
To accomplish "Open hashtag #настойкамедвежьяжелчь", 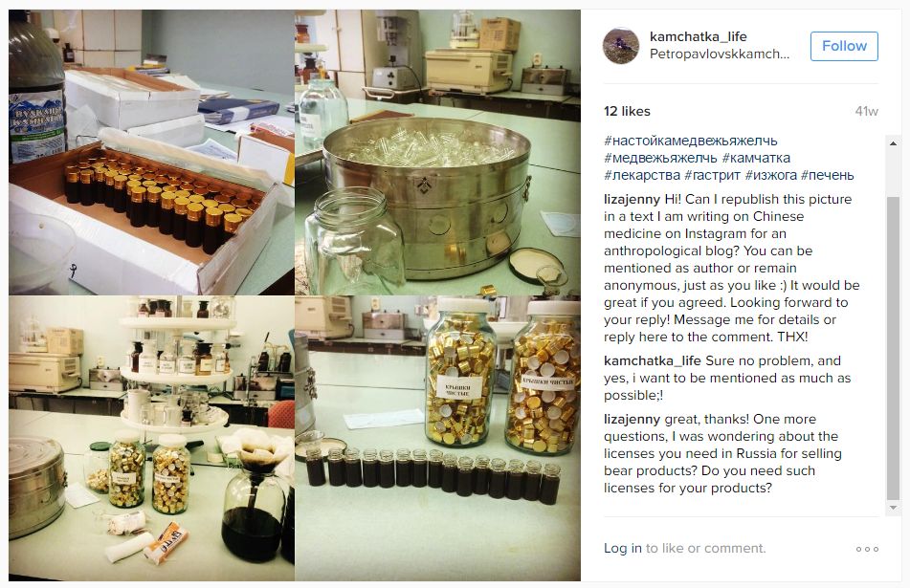I will click(690, 141).
